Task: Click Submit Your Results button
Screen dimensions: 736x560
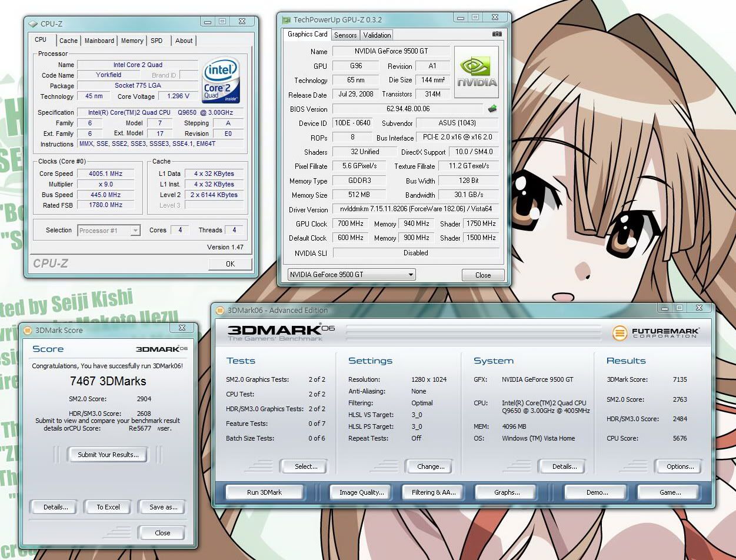Action: (x=108, y=455)
